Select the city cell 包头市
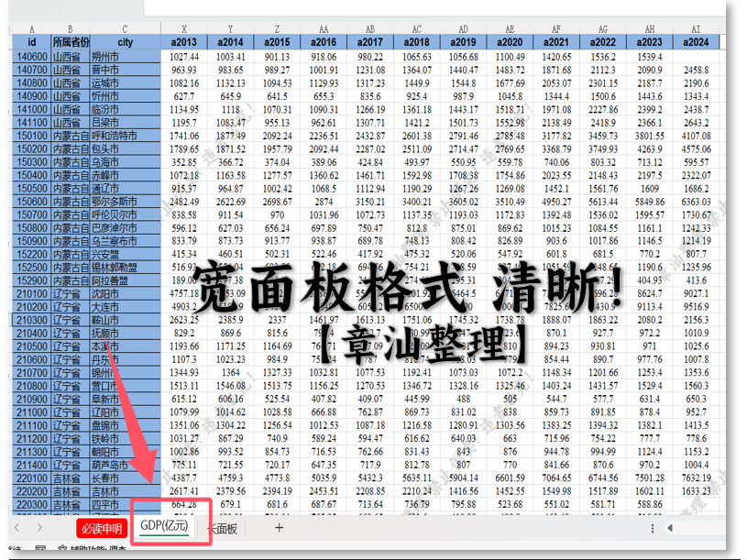 [x=126, y=149]
